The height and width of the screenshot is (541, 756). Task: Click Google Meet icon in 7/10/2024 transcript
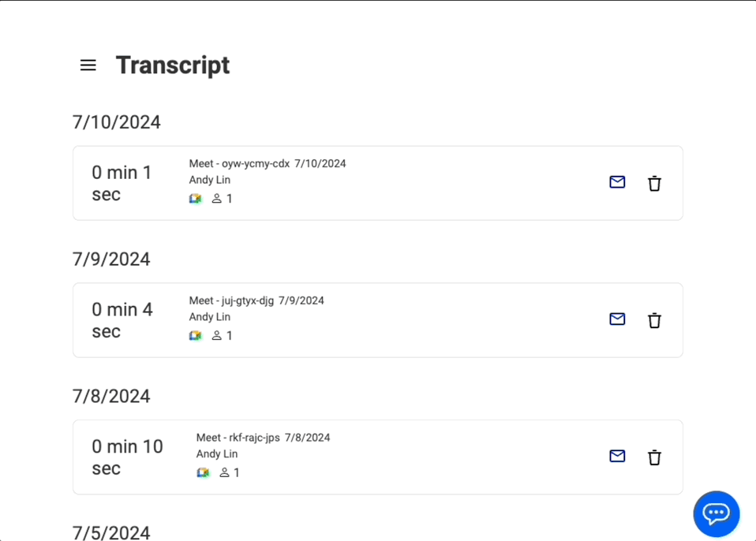pos(196,199)
